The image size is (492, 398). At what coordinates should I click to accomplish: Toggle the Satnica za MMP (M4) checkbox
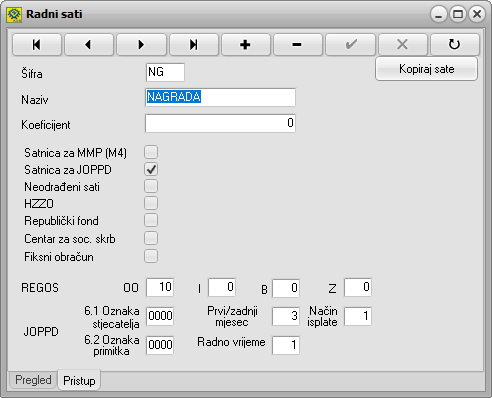click(x=151, y=152)
